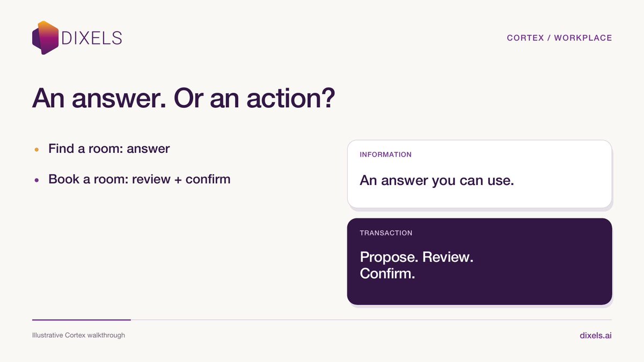Click the TRANSACTION card label
The height and width of the screenshot is (362, 644).
[x=386, y=233]
